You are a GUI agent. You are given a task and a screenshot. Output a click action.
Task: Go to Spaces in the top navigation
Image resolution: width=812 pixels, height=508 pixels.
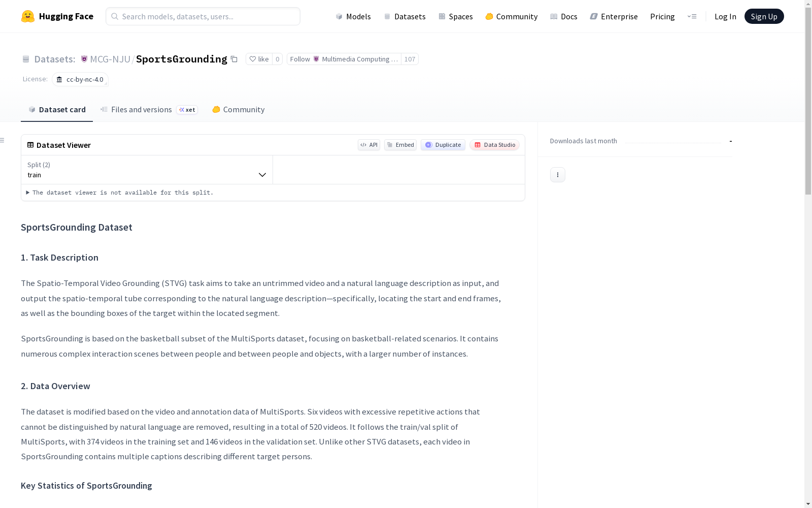coord(456,16)
